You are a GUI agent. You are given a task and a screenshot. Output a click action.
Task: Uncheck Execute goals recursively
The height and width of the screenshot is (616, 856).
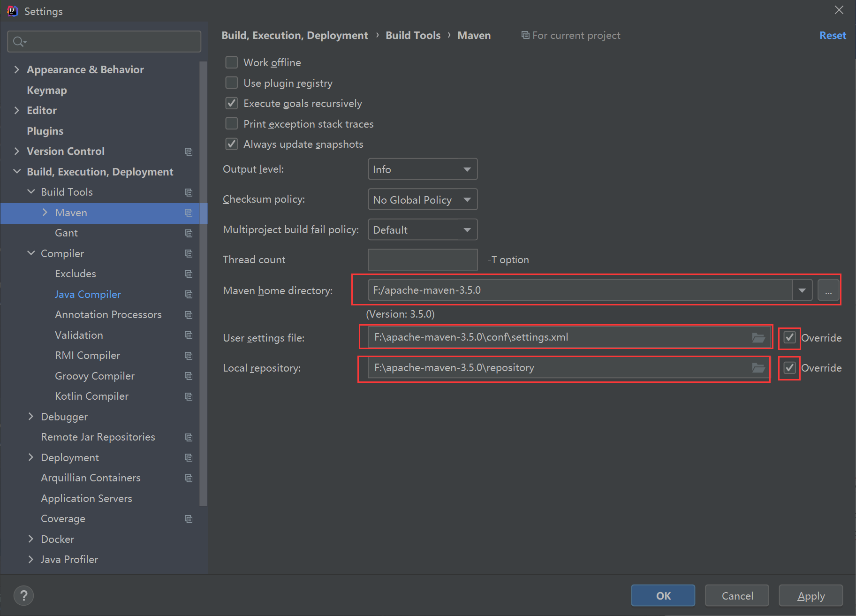point(231,103)
